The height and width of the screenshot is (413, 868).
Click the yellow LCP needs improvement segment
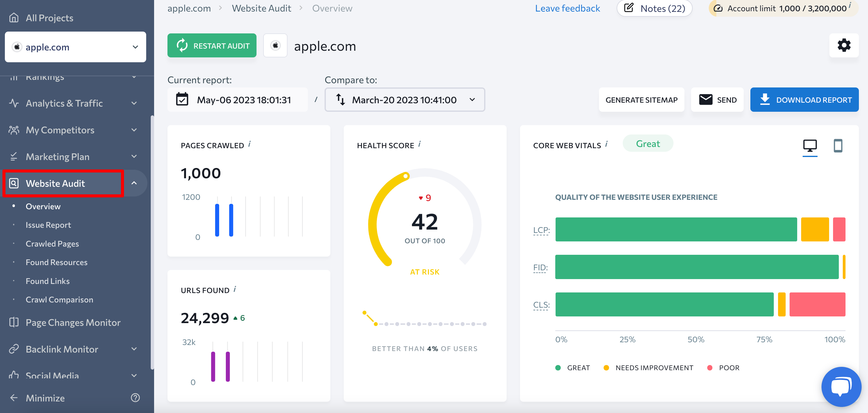[x=815, y=229]
